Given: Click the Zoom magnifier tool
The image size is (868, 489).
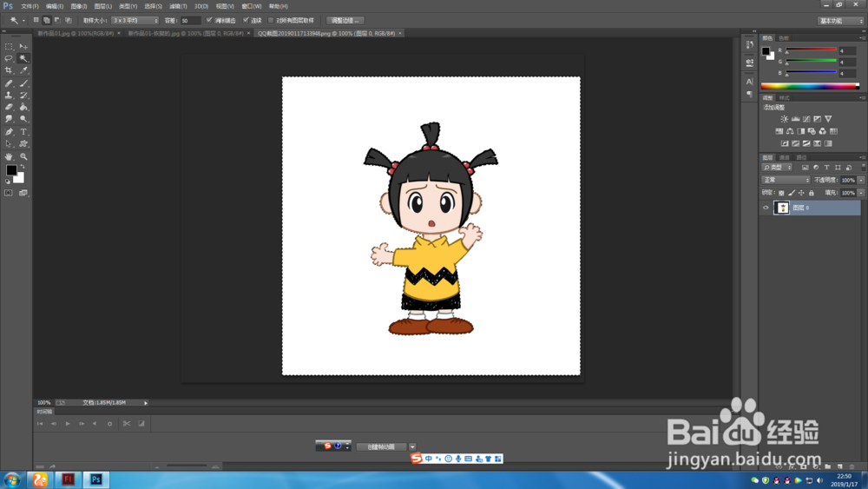Looking at the screenshot, I should pyautogui.click(x=23, y=156).
